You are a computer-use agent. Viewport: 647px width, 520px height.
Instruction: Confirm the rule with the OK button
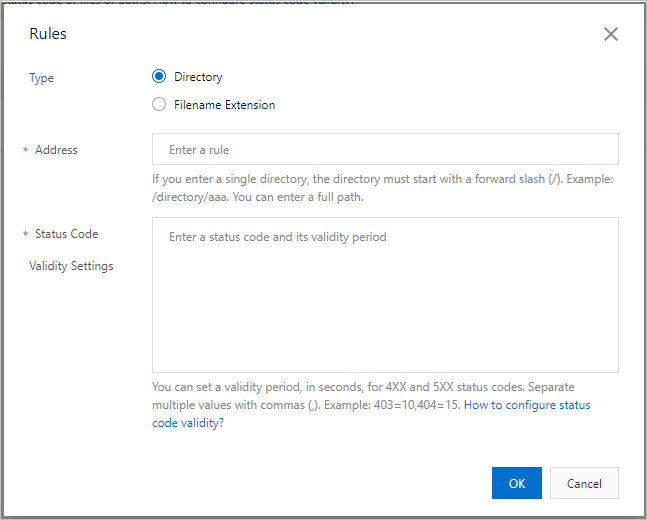516,483
